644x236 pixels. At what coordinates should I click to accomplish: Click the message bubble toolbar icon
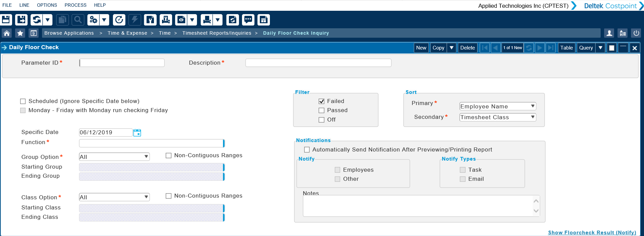point(248,20)
